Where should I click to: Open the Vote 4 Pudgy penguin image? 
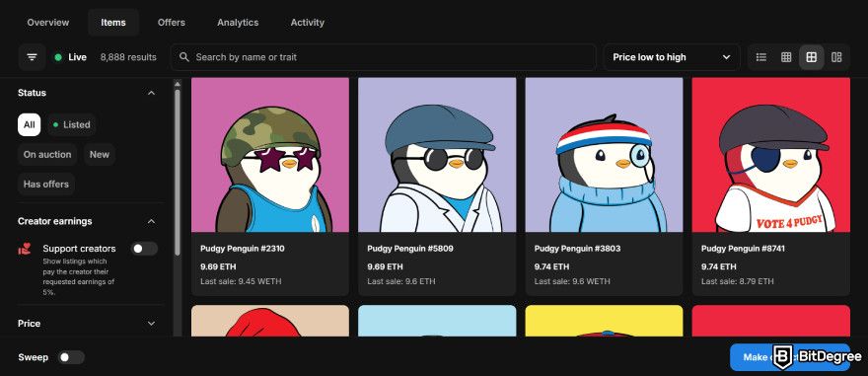pyautogui.click(x=771, y=155)
